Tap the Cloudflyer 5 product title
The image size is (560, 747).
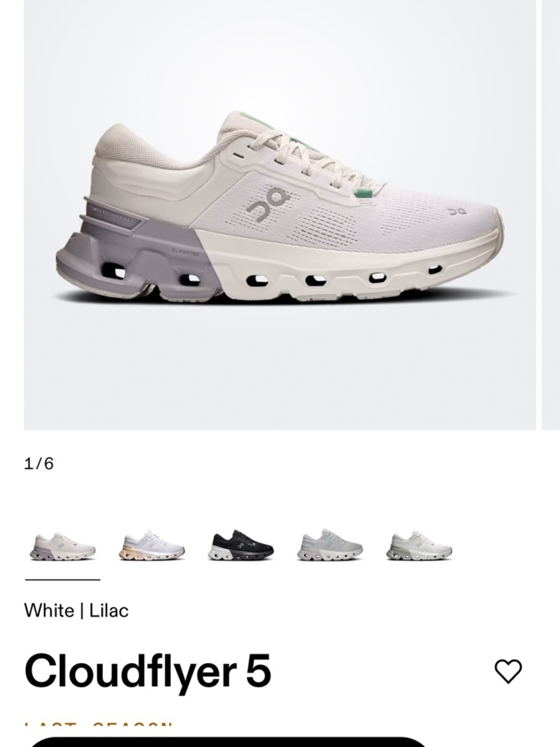coord(148,671)
